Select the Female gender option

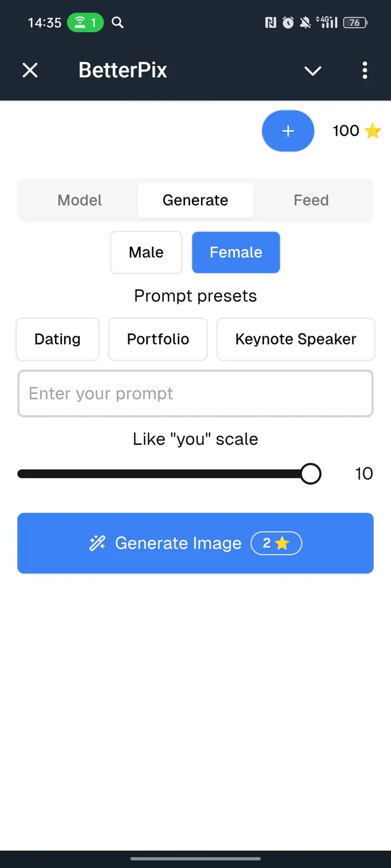pos(236,252)
